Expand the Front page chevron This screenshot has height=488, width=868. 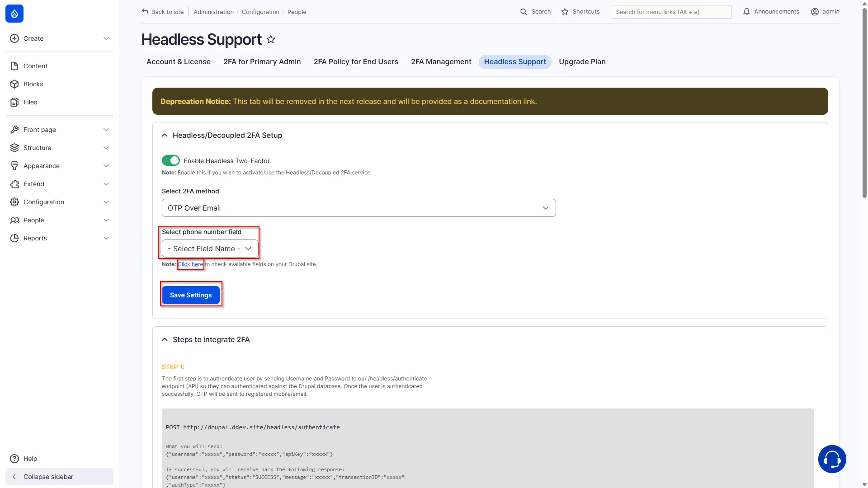[x=106, y=130]
